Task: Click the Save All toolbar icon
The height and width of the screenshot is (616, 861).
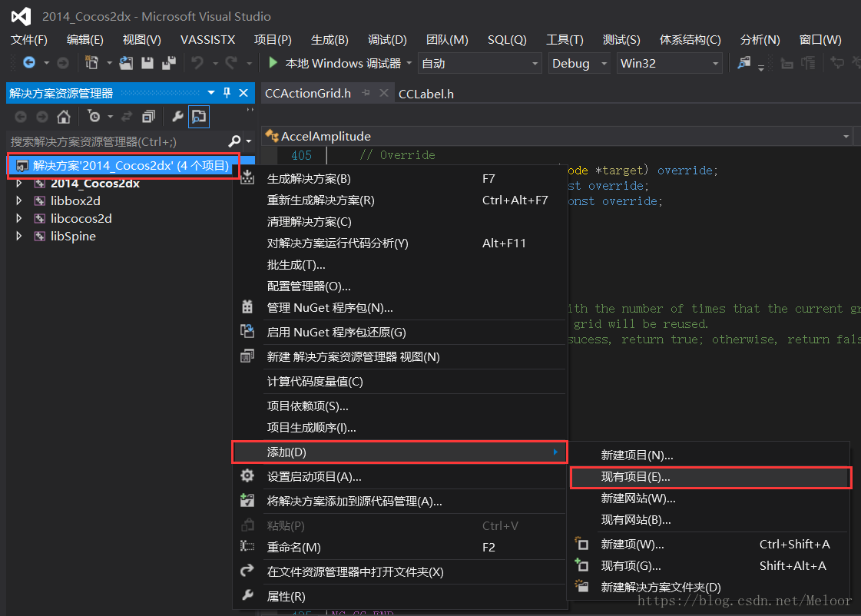Action: tap(168, 63)
